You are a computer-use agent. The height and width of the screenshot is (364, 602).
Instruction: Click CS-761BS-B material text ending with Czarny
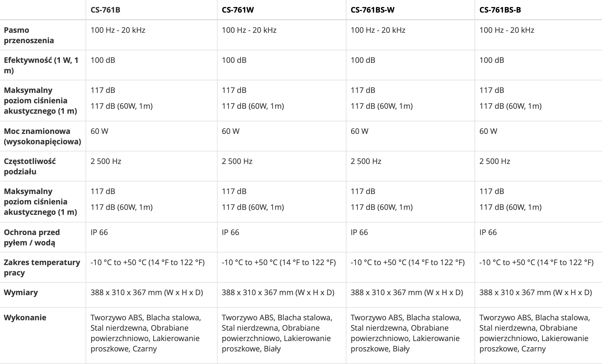534,333
